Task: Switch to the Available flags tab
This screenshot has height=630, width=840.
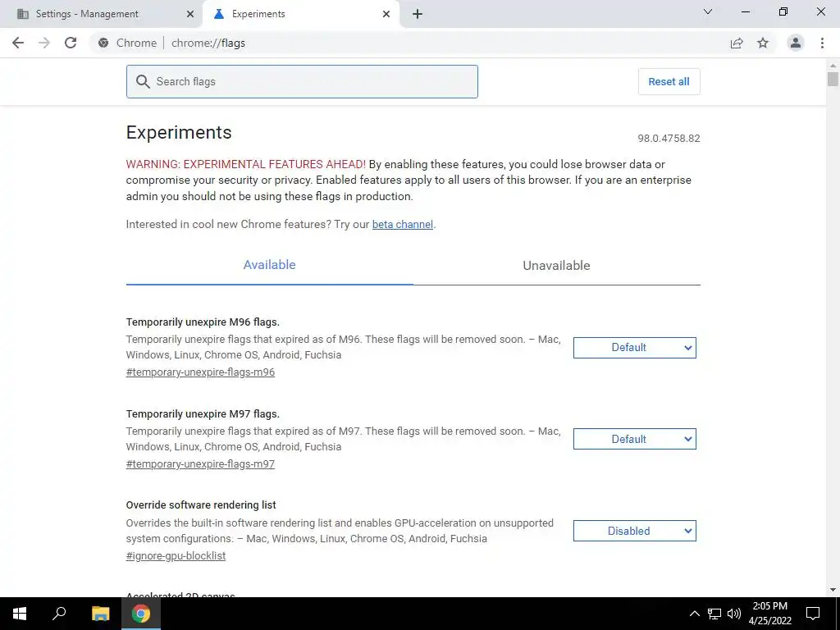Action: [269, 265]
